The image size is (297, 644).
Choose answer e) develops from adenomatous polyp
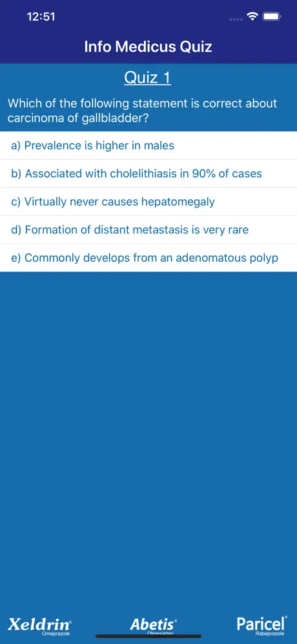pos(148,258)
